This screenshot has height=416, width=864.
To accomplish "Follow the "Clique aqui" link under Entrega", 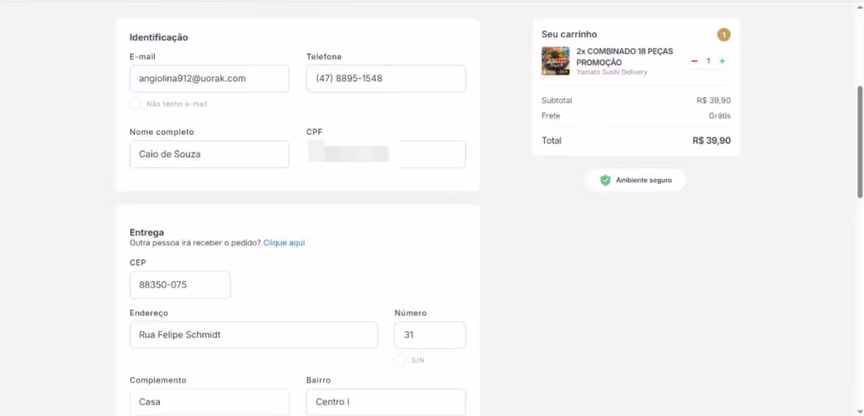I will pos(284,243).
